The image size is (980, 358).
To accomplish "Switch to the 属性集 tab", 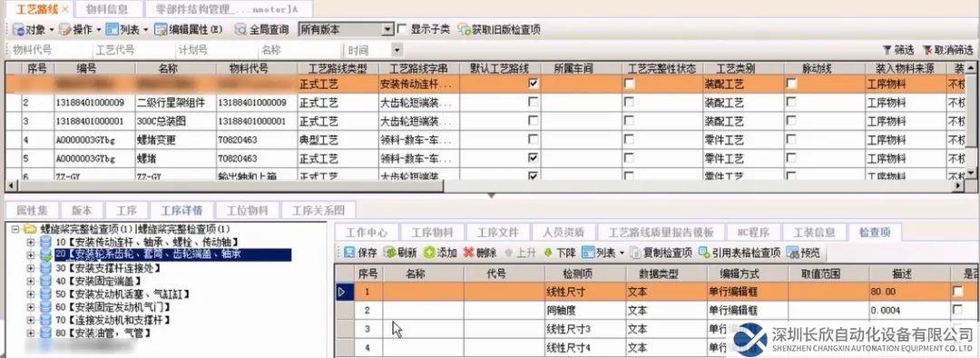I will coord(28,210).
